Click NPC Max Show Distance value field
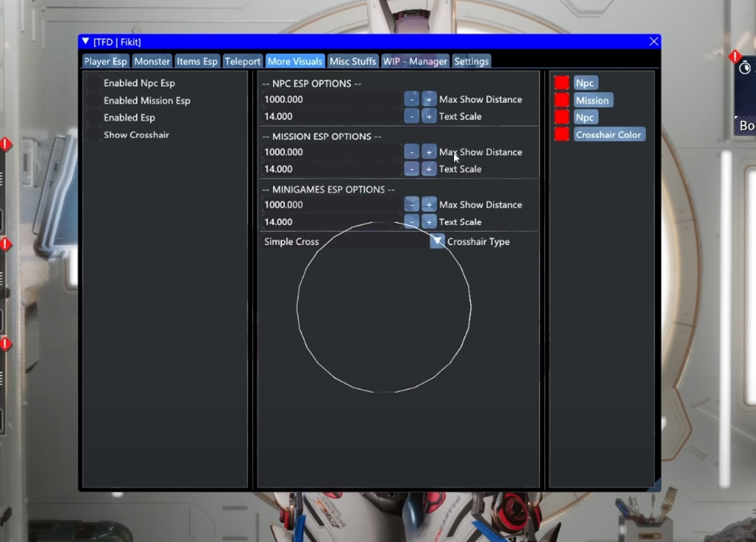 pos(331,100)
